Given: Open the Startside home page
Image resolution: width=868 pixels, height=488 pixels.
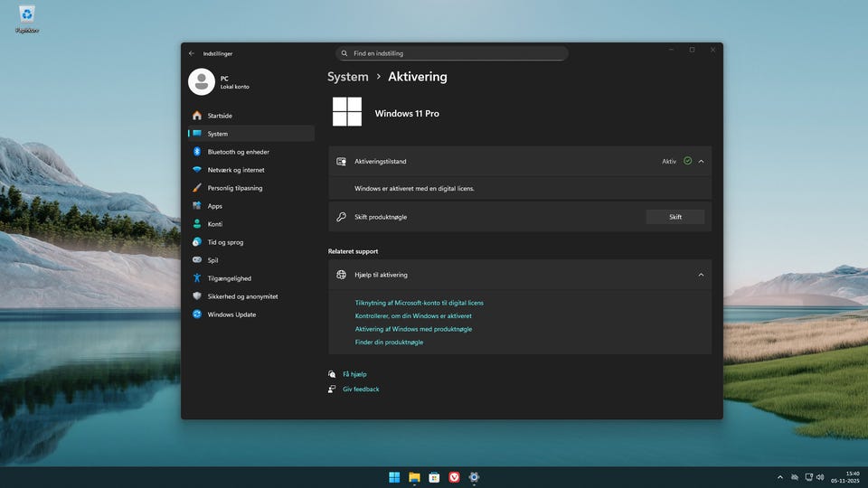Looking at the screenshot, I should point(220,116).
